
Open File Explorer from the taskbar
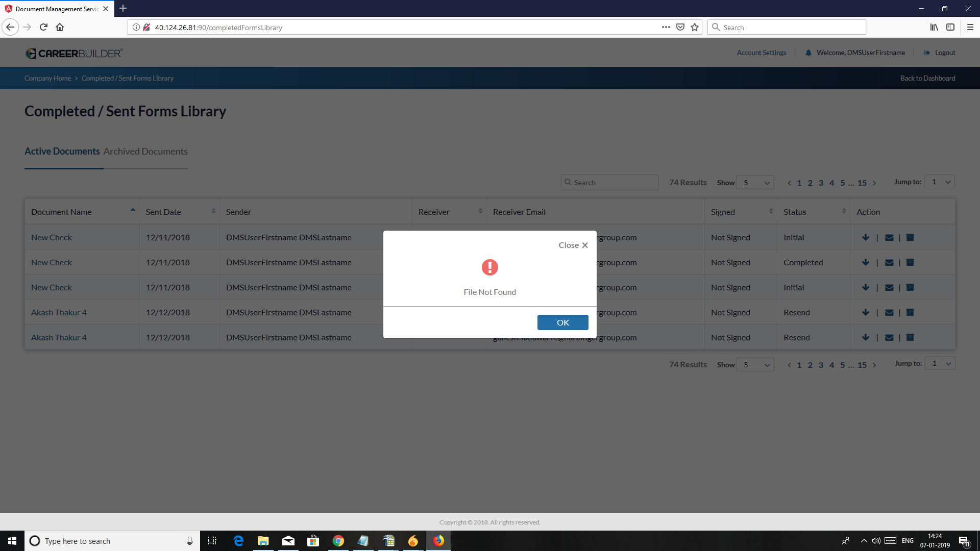pyautogui.click(x=263, y=541)
